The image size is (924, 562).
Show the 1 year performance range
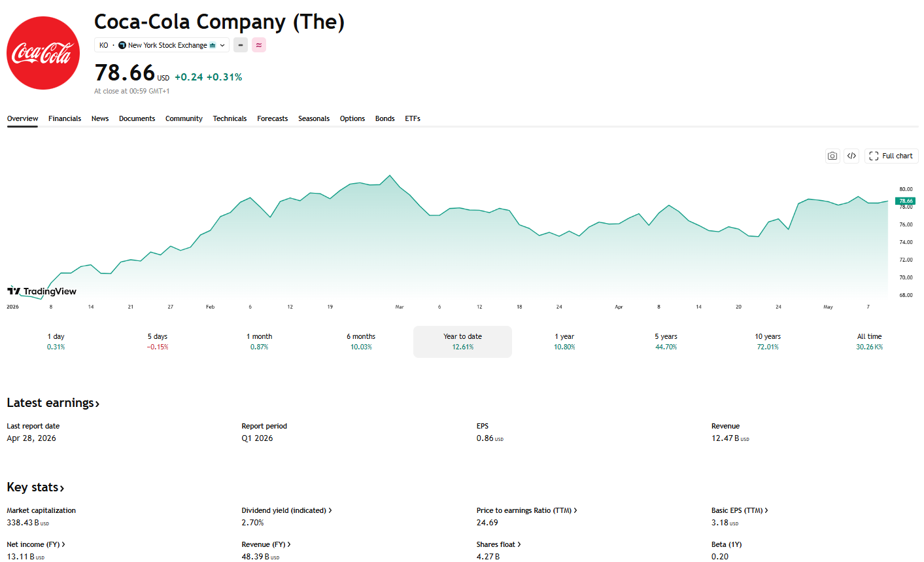[564, 342]
